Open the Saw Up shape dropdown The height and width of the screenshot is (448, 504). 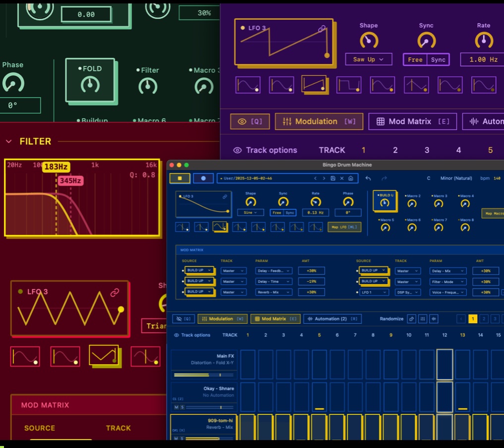click(x=369, y=59)
